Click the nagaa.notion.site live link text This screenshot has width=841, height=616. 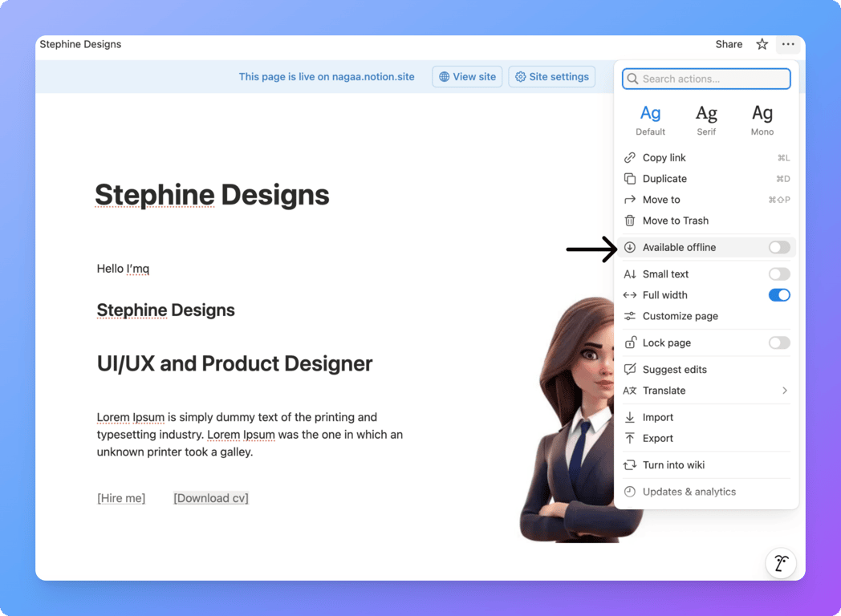[373, 77]
